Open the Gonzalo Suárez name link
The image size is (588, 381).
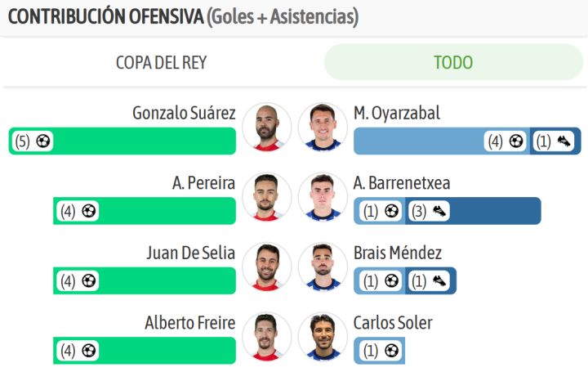pyautogui.click(x=184, y=114)
